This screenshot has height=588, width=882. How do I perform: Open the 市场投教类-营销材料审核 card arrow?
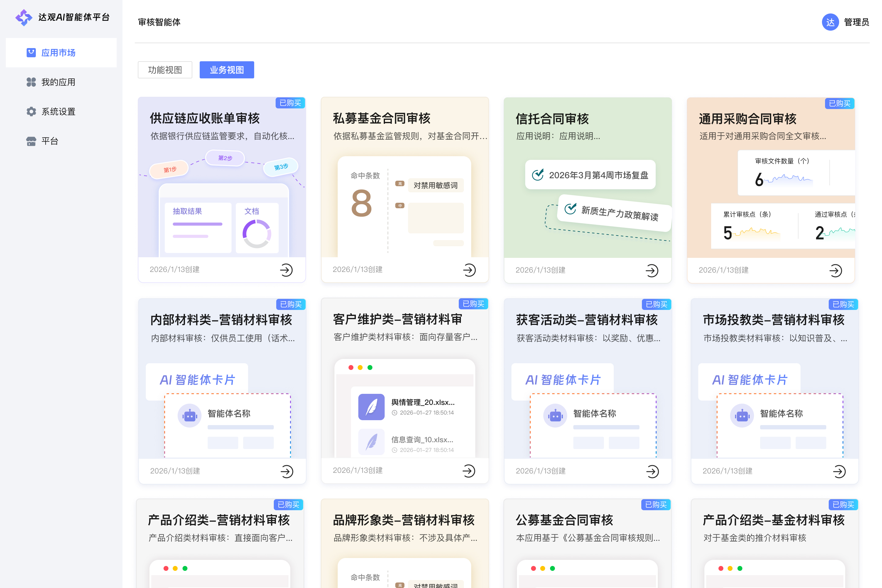[839, 471]
